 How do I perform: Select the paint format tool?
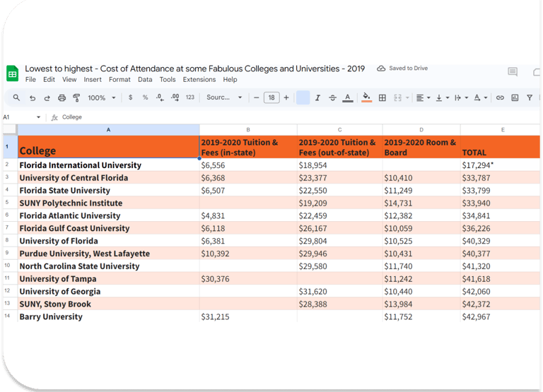point(76,98)
